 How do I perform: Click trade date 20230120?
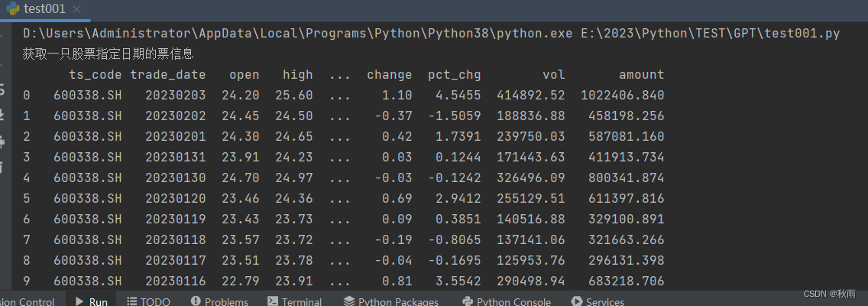pos(176,198)
